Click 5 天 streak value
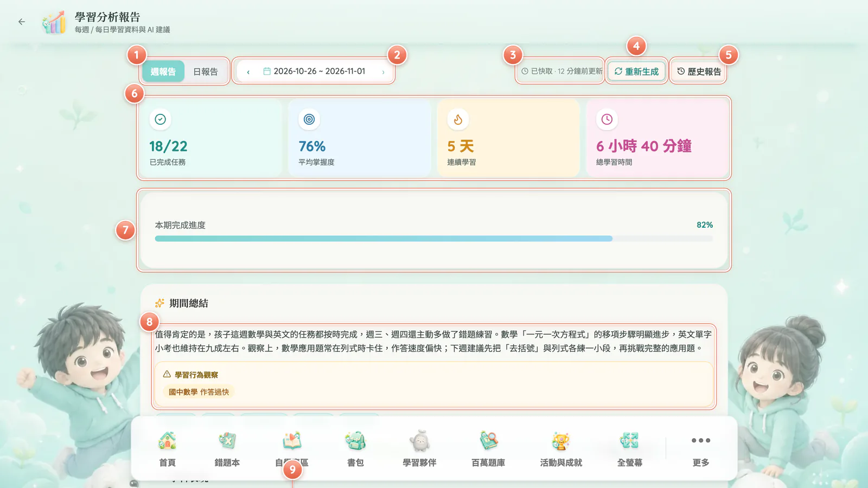Viewport: 868px width, 488px height. click(461, 146)
